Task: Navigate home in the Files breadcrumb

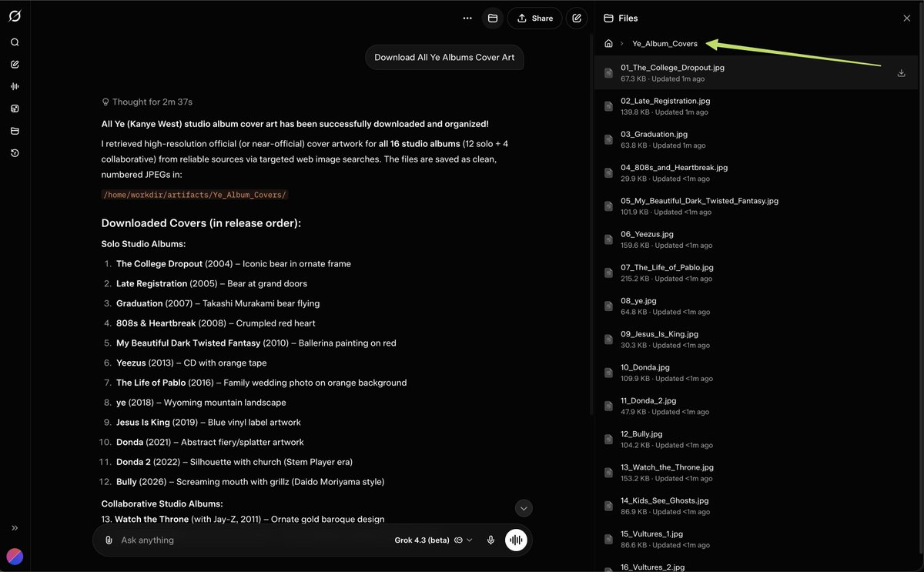Action: pyautogui.click(x=608, y=43)
